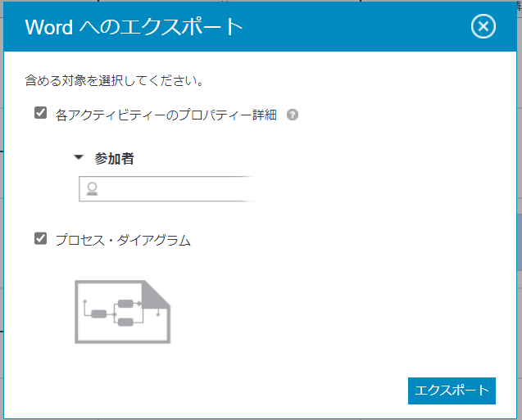
Task: Close the Word export dialog
Action: tap(483, 26)
